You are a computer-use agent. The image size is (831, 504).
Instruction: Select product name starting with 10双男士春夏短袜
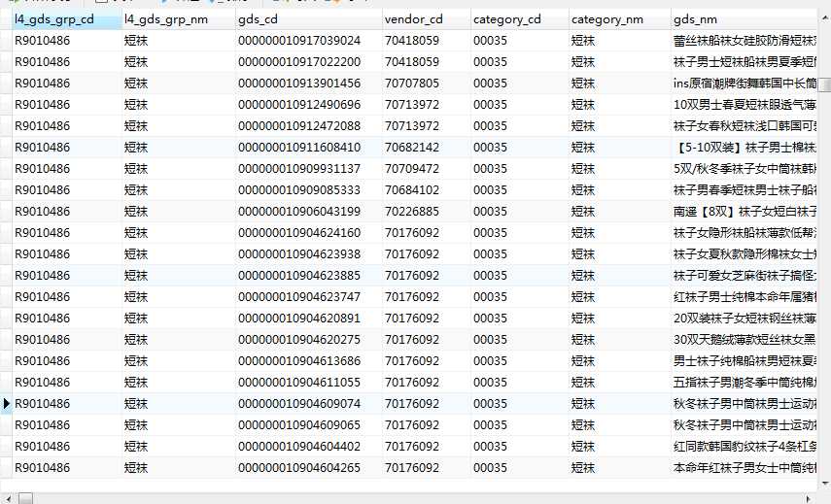[x=744, y=105]
